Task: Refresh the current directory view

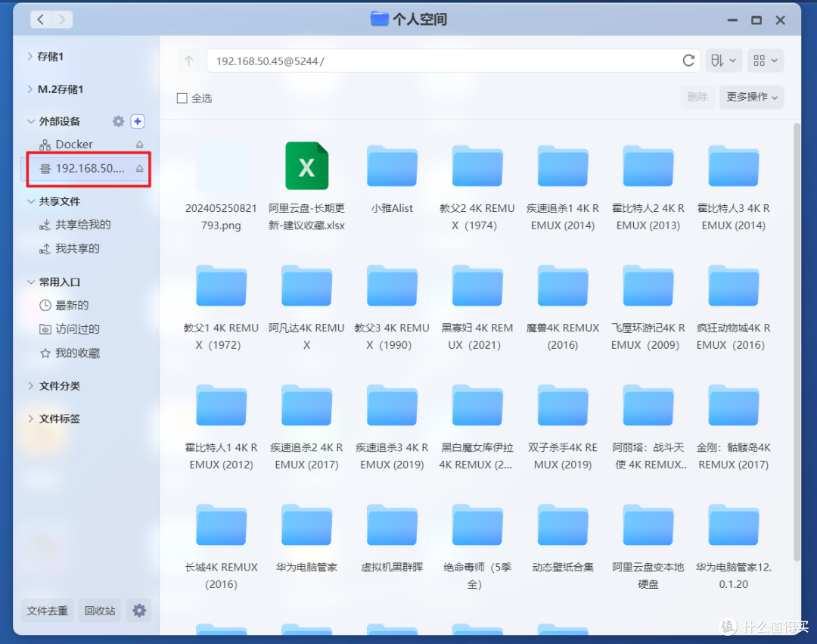Action: point(688,61)
